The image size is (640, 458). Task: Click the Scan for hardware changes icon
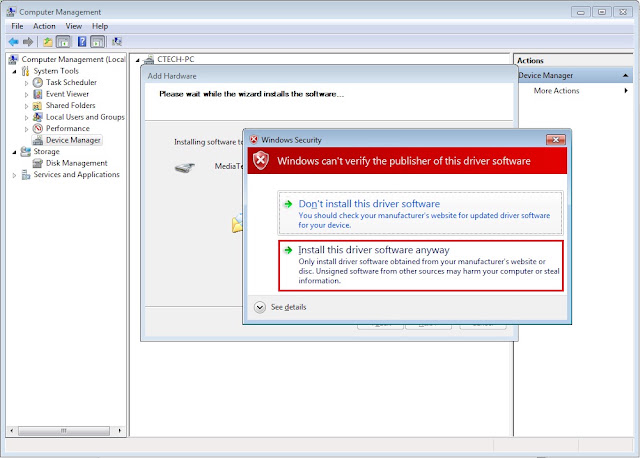[x=117, y=42]
